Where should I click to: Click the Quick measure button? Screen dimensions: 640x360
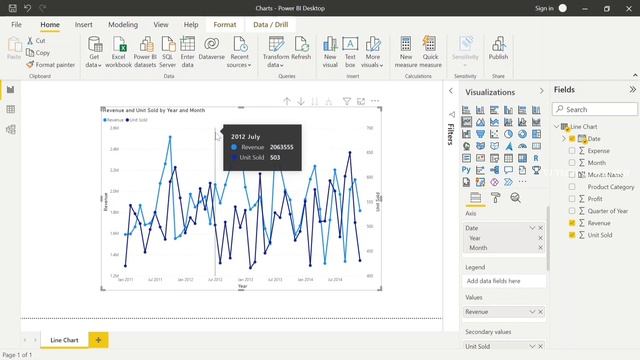[x=430, y=52]
